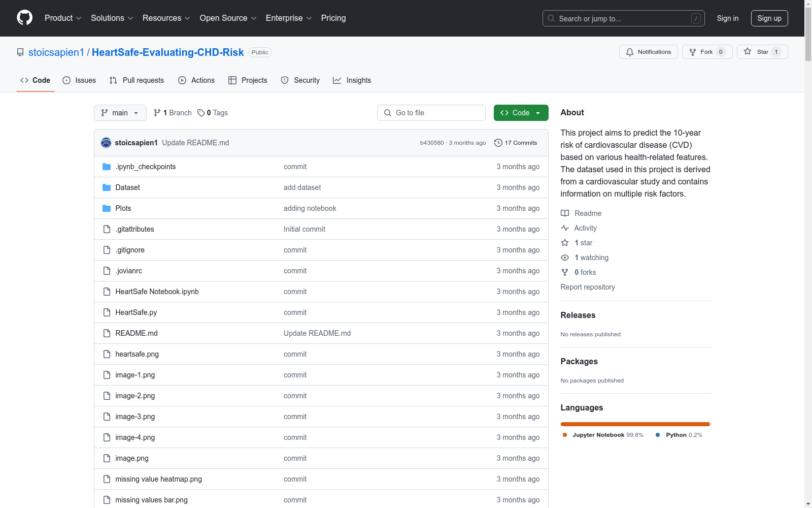Open the main branch selector dropdown
The width and height of the screenshot is (812, 508).
point(120,113)
